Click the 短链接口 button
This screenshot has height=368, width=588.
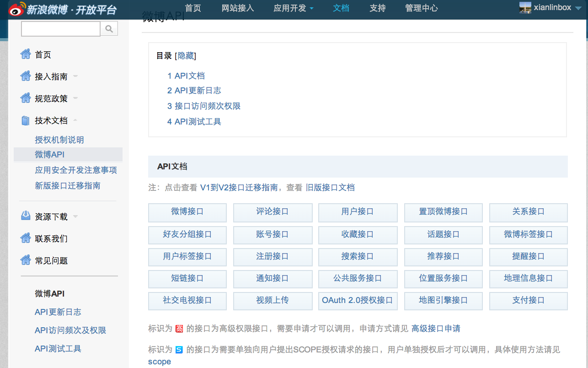[187, 279]
